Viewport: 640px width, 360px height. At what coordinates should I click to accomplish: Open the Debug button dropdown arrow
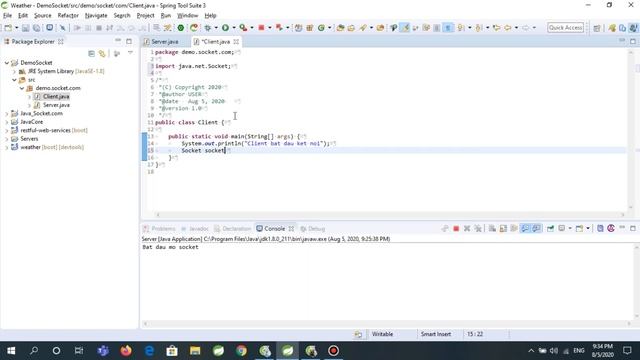(216, 28)
